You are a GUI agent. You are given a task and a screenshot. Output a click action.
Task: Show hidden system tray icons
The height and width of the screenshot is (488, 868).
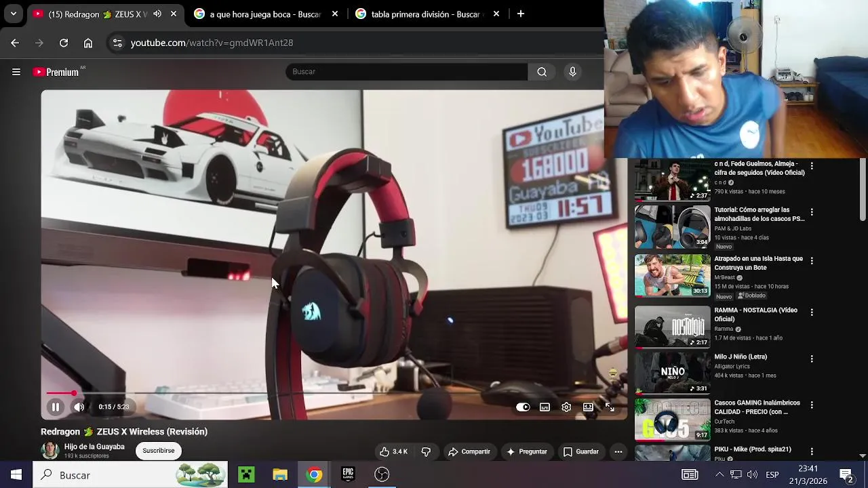pos(719,475)
